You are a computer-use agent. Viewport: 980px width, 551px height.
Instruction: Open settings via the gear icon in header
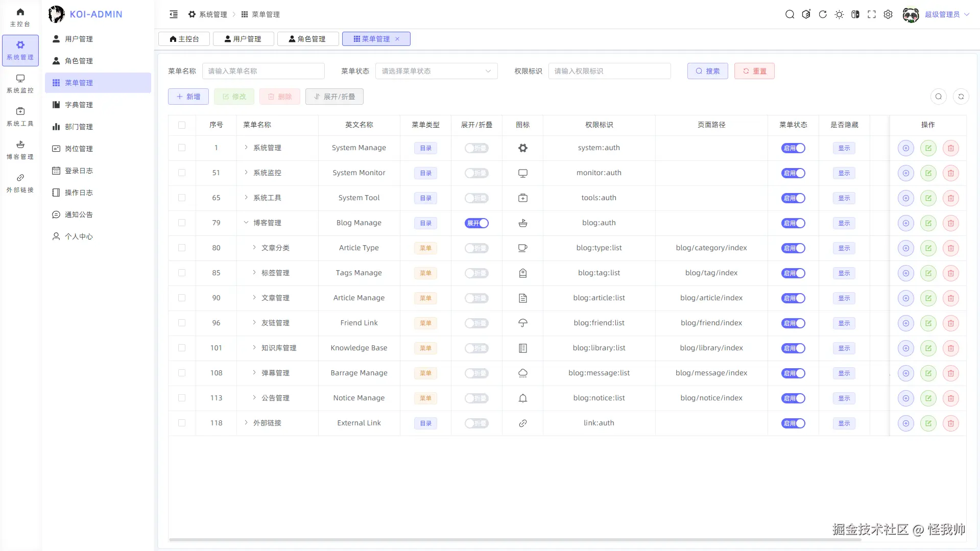(888, 14)
